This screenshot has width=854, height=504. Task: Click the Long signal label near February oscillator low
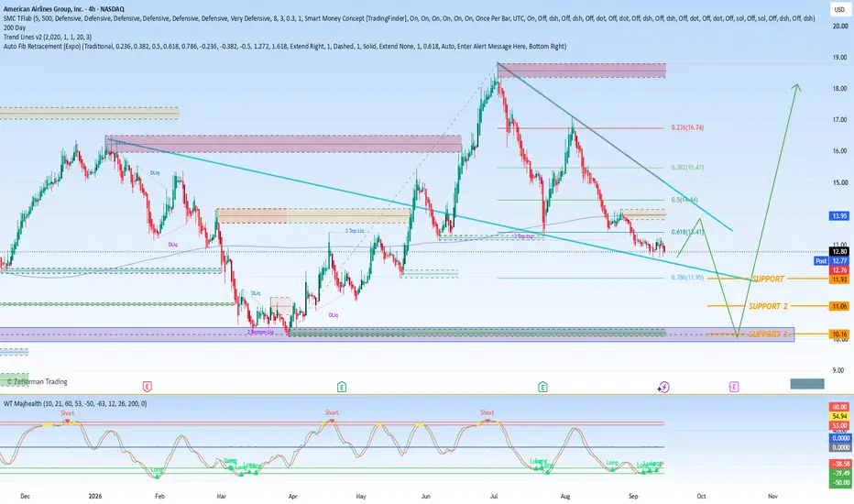pos(157,469)
